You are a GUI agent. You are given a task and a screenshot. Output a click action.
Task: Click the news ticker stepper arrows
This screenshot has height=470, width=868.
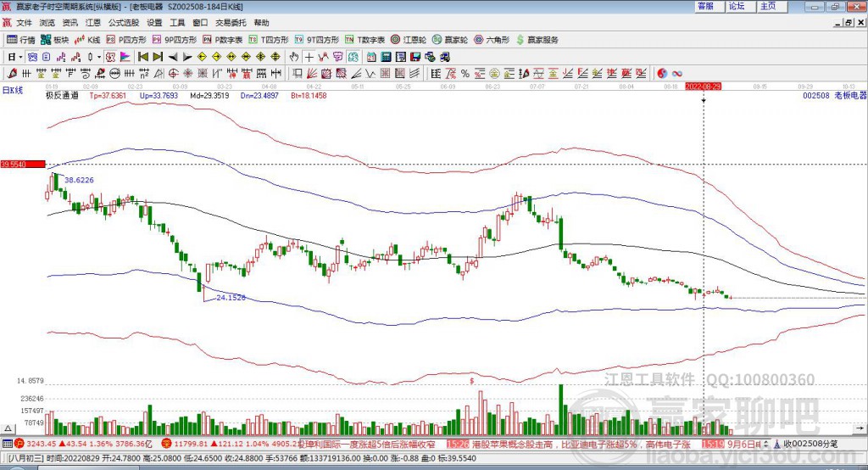click(x=766, y=444)
